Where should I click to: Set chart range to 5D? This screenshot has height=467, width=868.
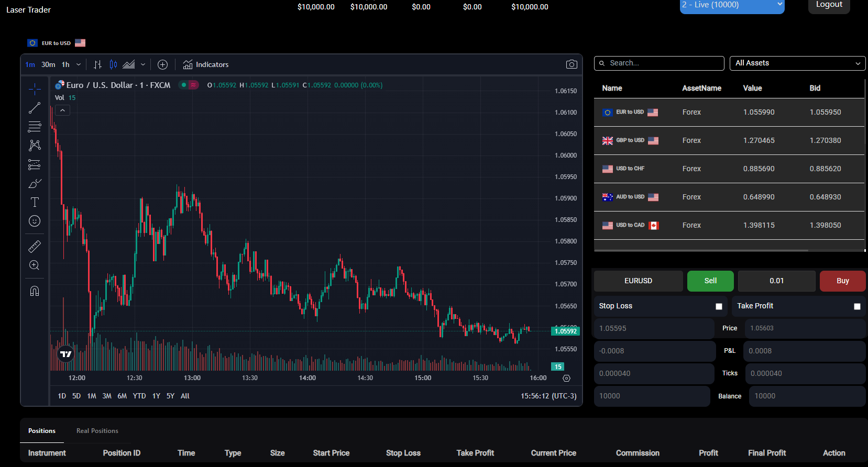click(x=76, y=396)
